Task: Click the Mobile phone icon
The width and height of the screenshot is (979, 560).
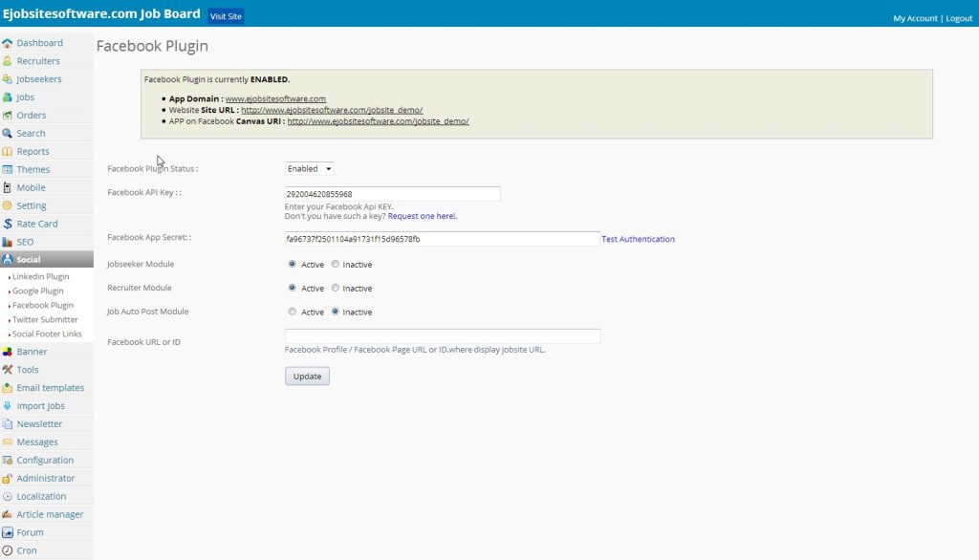Action: tap(8, 188)
